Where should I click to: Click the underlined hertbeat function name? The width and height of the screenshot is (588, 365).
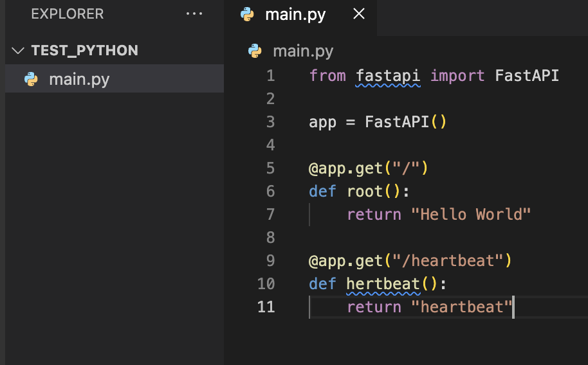(x=383, y=284)
